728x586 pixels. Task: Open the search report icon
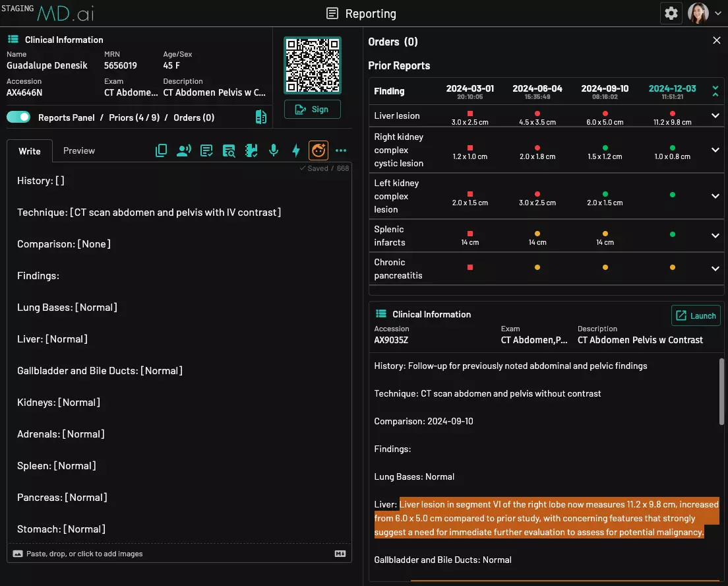click(x=229, y=150)
